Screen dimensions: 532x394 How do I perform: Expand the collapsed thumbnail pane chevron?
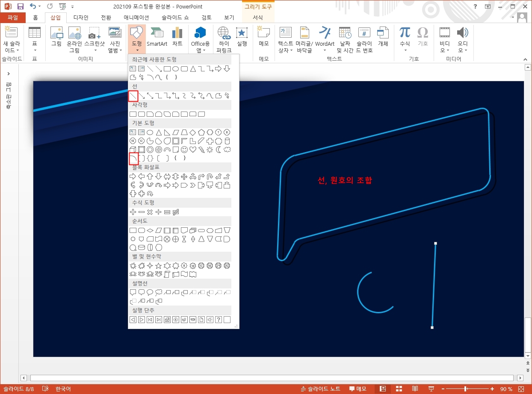9,74
